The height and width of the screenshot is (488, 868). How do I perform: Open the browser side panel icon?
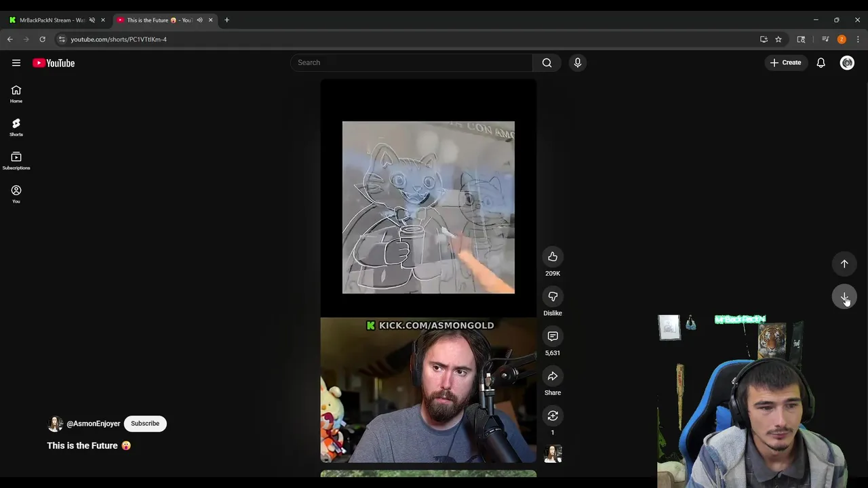pyautogui.click(x=801, y=39)
